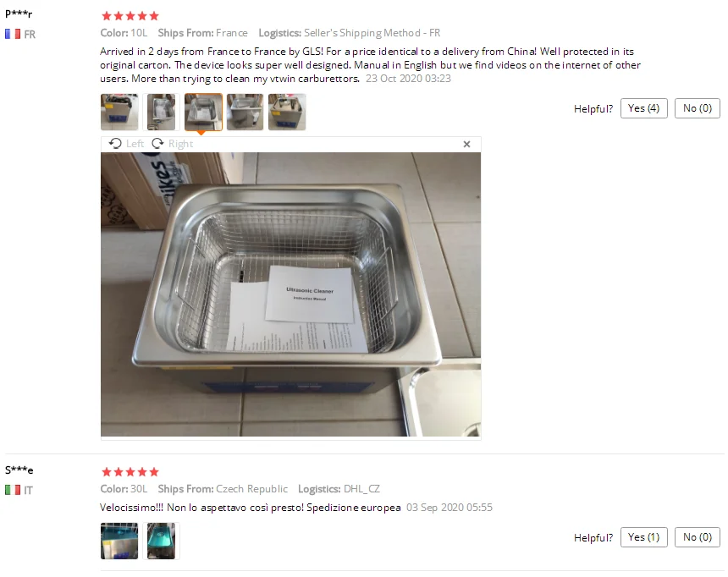Image resolution: width=728 pixels, height=577 pixels.
Task: Click reviewer name S***e
Action: (x=19, y=470)
